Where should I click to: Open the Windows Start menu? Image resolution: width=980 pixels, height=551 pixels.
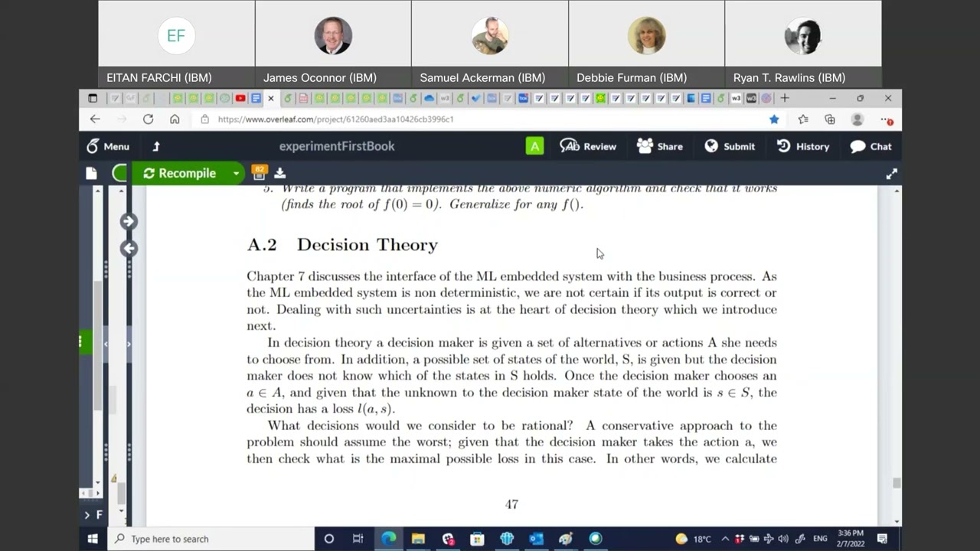tap(93, 539)
